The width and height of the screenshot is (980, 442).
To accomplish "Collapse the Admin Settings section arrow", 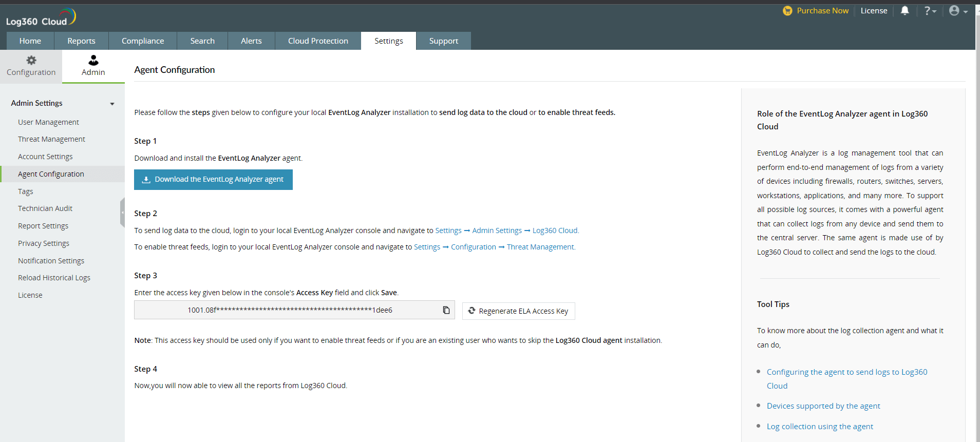I will click(112, 104).
